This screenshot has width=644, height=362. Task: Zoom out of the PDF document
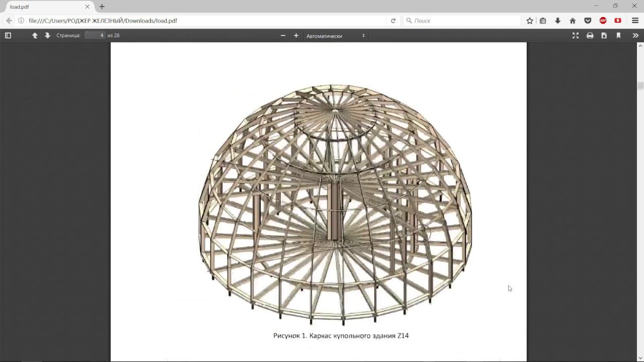click(x=283, y=36)
